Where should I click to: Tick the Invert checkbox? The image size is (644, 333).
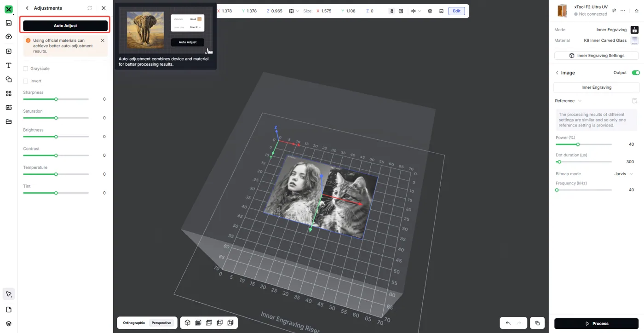tap(25, 81)
